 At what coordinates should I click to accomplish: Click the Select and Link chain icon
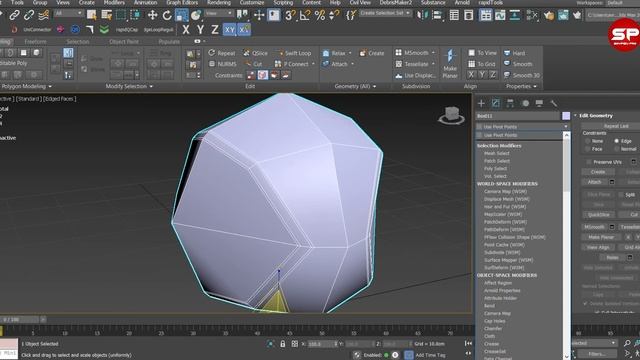pyautogui.click(x=14, y=16)
